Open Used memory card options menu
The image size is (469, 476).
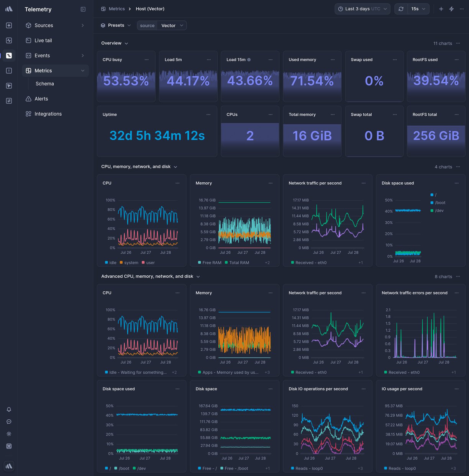(333, 60)
